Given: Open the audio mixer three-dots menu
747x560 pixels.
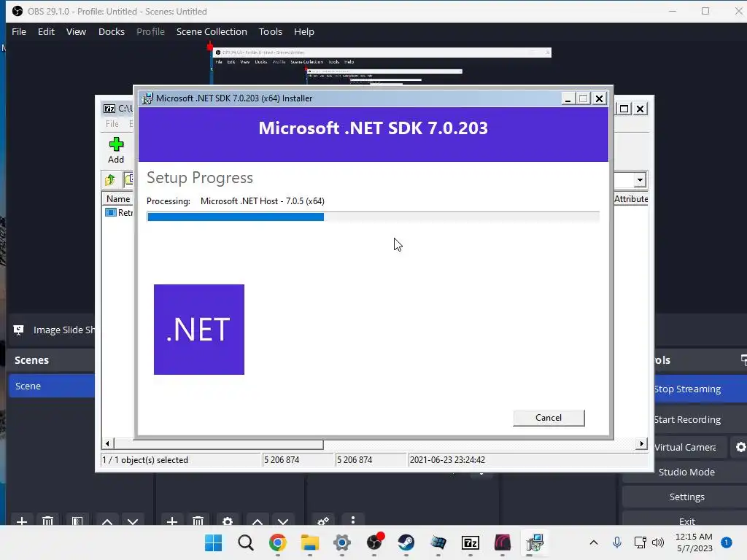Looking at the screenshot, I should [x=352, y=521].
